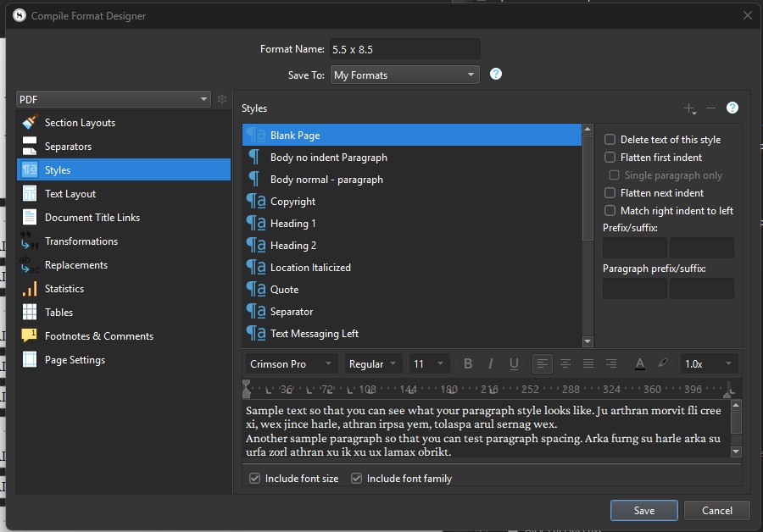Set paragraph alignment to centered

tap(565, 363)
